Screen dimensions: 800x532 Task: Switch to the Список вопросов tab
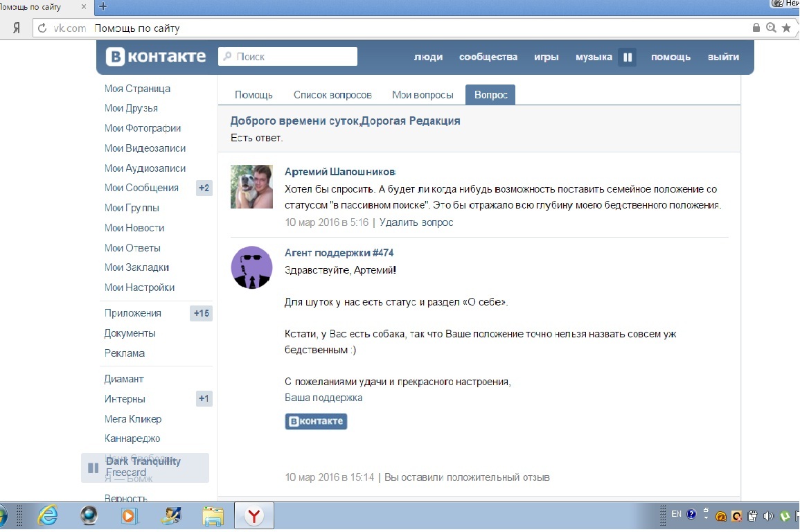point(332,95)
